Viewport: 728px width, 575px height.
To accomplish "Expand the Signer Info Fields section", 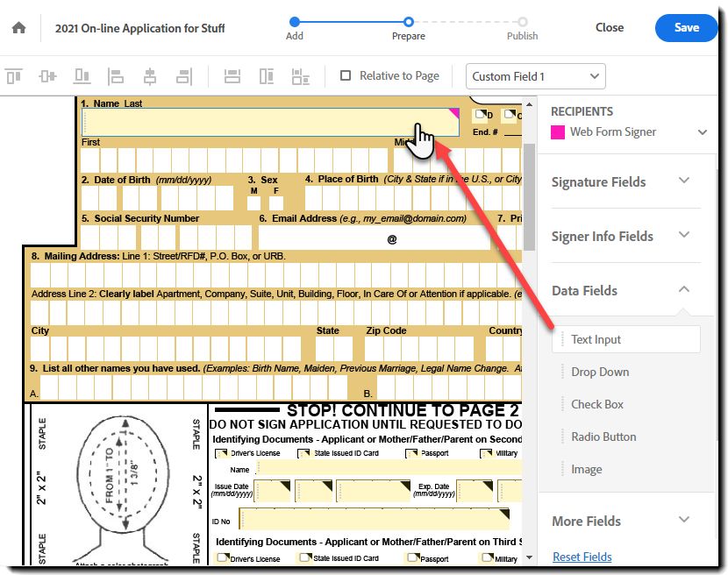I will click(684, 234).
